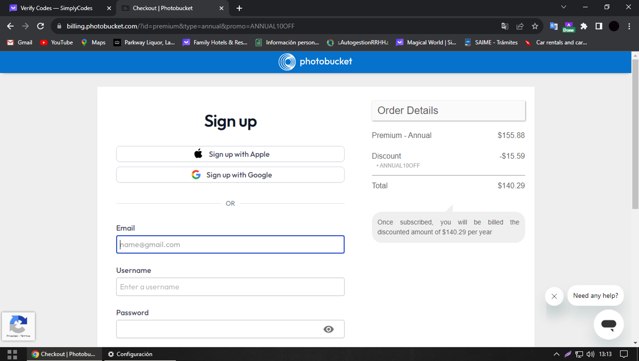
Task: Close the Checkout Photobucket tab
Action: (x=221, y=8)
